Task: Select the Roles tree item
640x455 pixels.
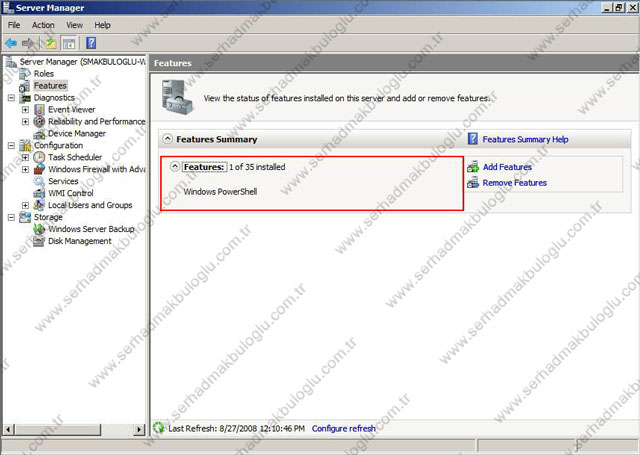Action: tap(44, 74)
